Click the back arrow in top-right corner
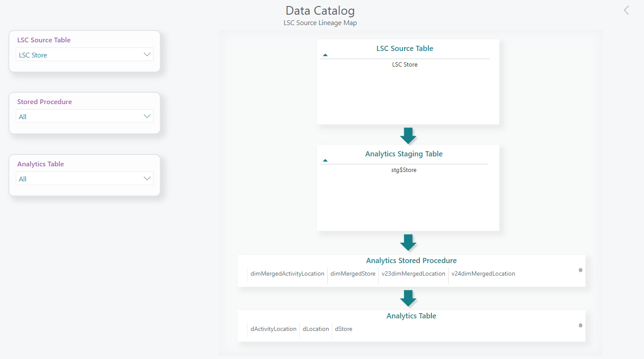Viewport: 644px width, 359px height. click(x=626, y=10)
